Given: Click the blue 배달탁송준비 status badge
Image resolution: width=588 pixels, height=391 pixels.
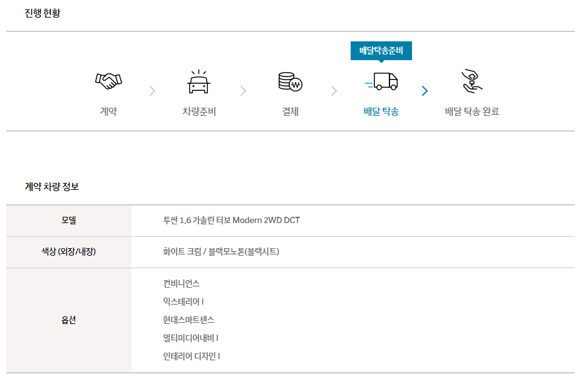Looking at the screenshot, I should [x=381, y=51].
